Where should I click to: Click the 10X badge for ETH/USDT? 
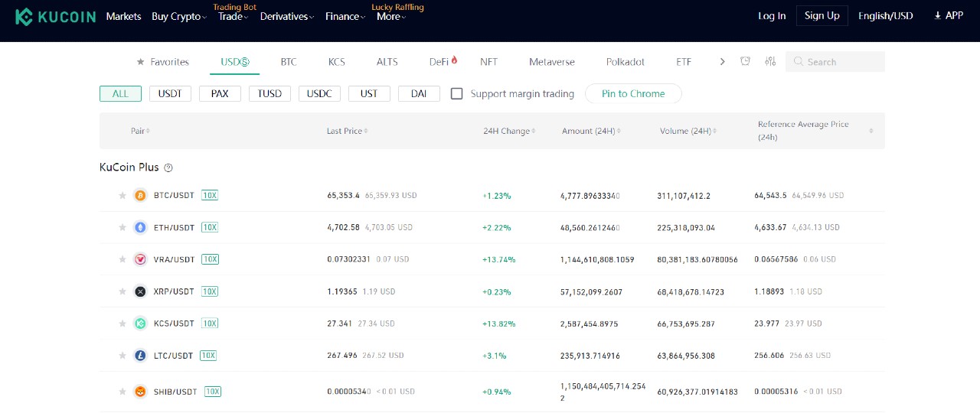pos(210,228)
